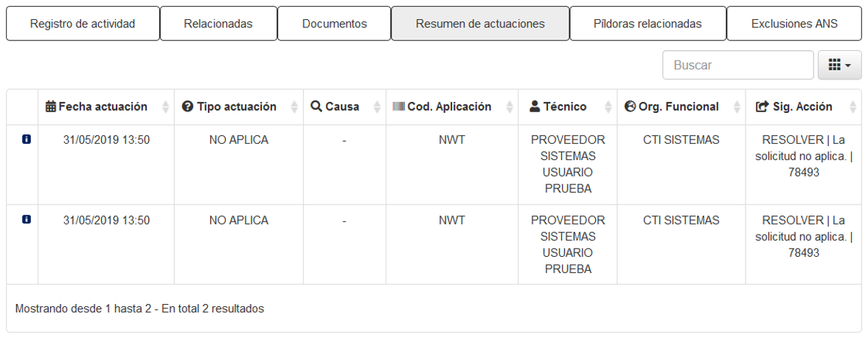This screenshot has width=868, height=341.
Task: Select Resumen de actuaciones tab
Action: (481, 24)
